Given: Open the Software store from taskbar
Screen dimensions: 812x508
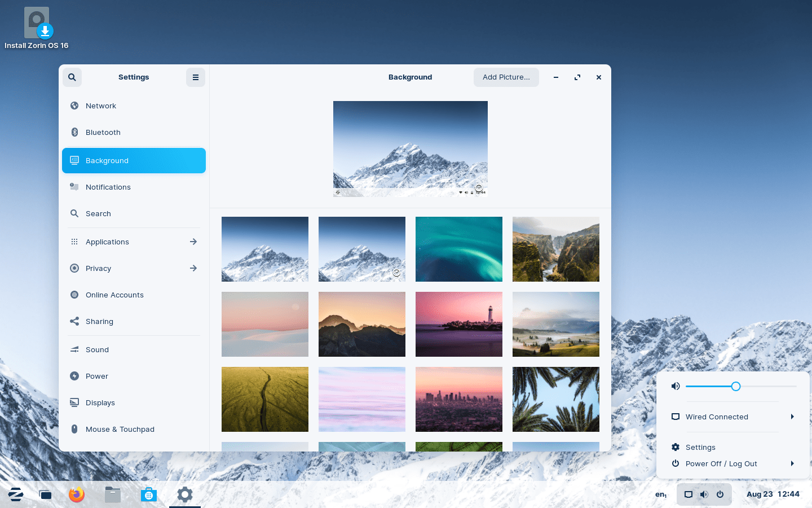Looking at the screenshot, I should (149, 495).
